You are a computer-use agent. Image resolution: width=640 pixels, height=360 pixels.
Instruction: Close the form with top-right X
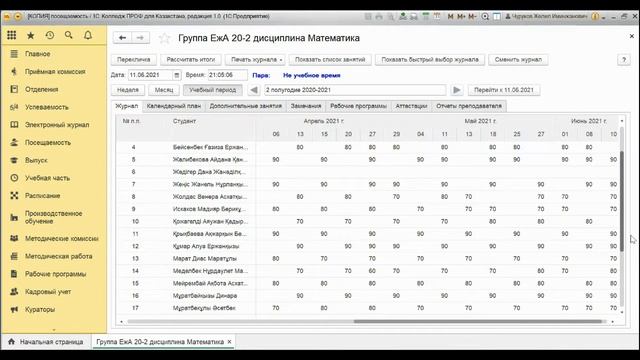click(x=631, y=36)
